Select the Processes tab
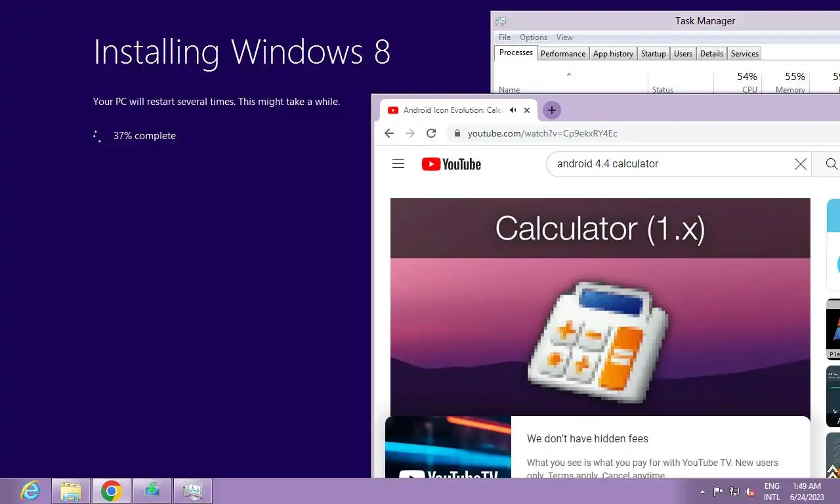Screen dimensions: 840x504 (516, 53)
